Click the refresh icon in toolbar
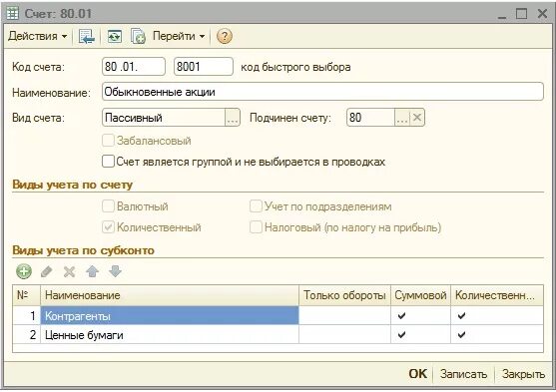 115,36
